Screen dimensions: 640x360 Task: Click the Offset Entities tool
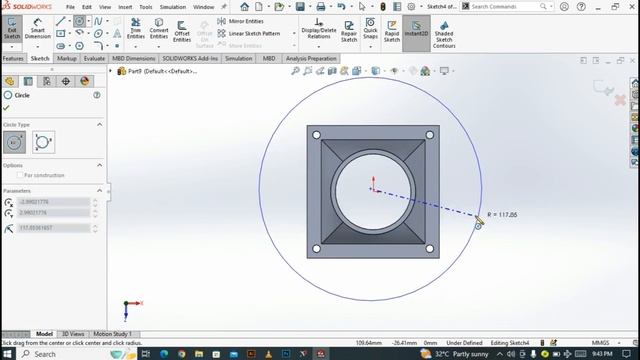pyautogui.click(x=182, y=31)
